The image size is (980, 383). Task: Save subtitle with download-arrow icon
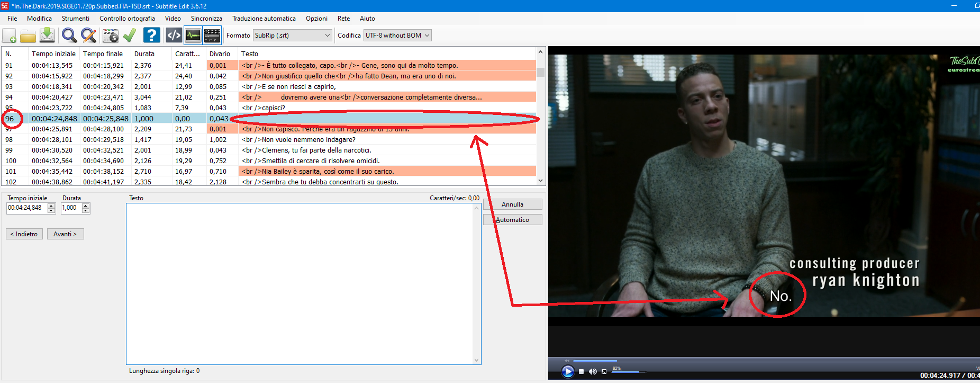pyautogui.click(x=47, y=35)
